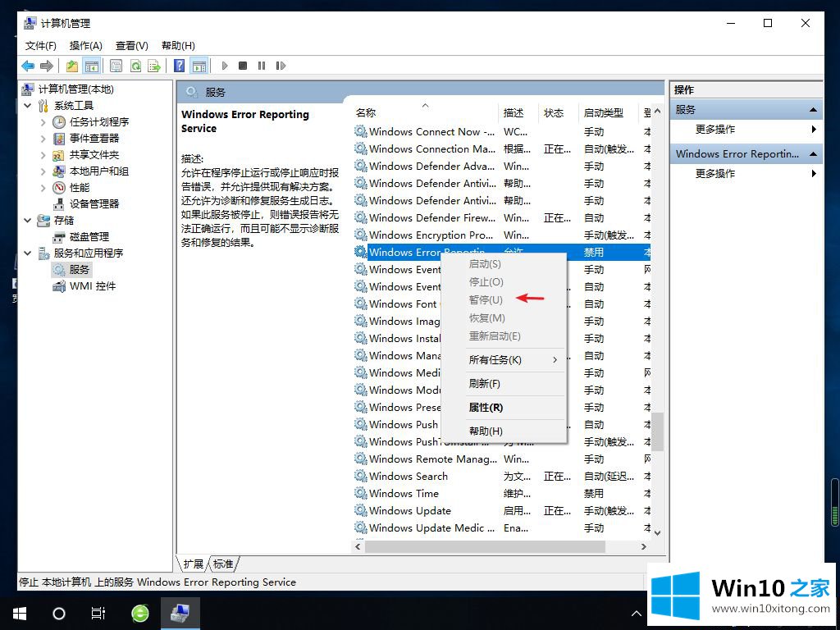Click the export list toolbar icon
This screenshot has height=630, width=840.
(x=154, y=66)
